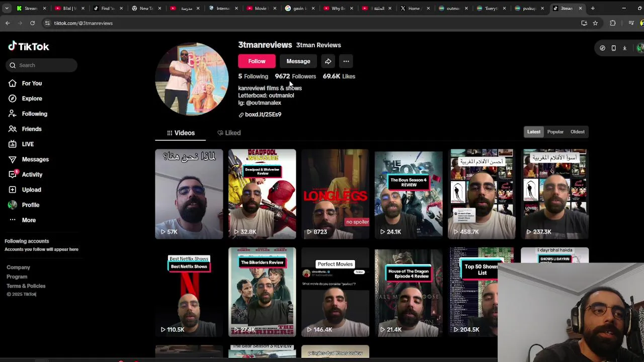Play the Longlegs no spoiler video
Screen dimensions: 644x362
(335, 194)
